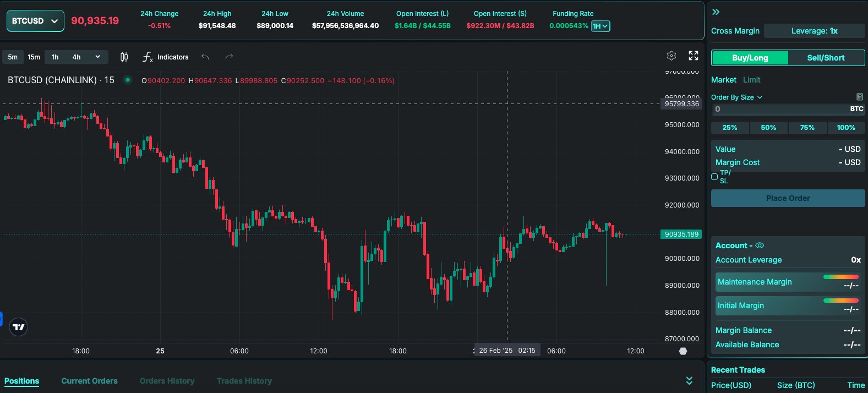Screen dimensions: 868x393
Task: Open the fx Indicators menu
Action: coord(166,57)
